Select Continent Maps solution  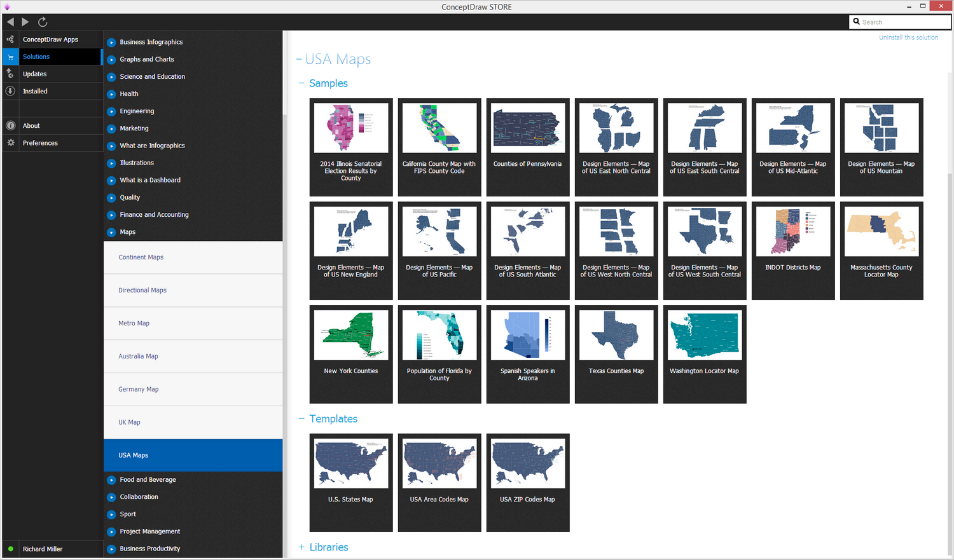pos(193,257)
